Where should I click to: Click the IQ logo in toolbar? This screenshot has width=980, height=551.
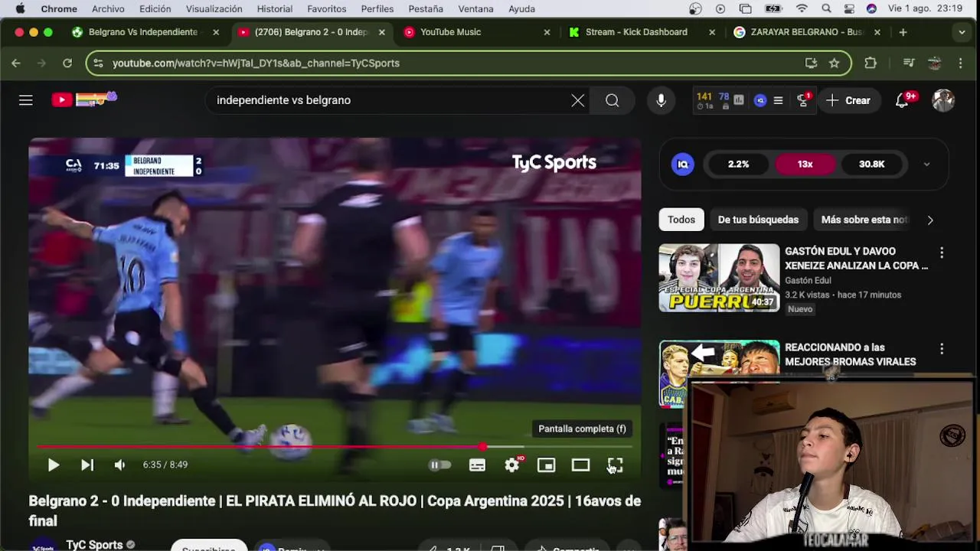coord(760,100)
